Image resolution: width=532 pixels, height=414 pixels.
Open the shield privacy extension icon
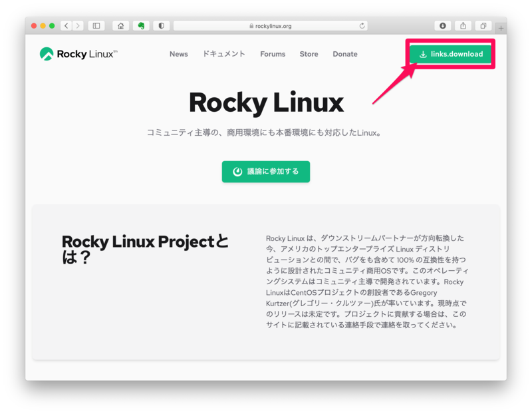(160, 26)
